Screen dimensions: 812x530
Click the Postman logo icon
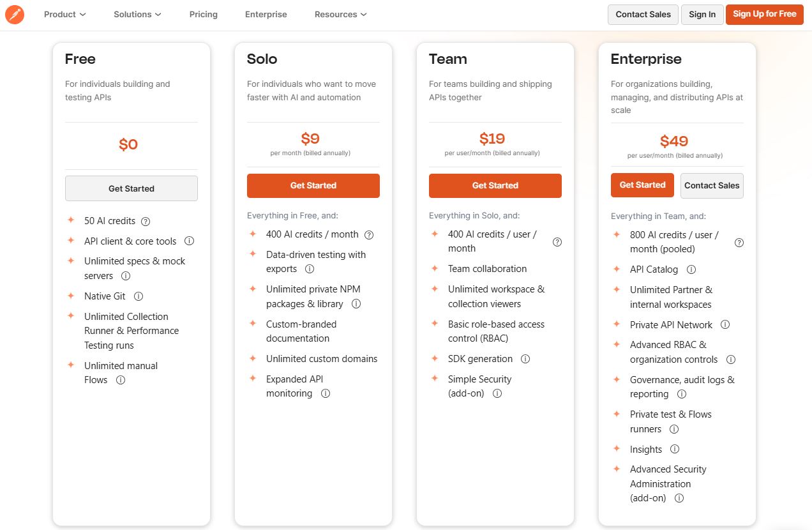click(15, 14)
